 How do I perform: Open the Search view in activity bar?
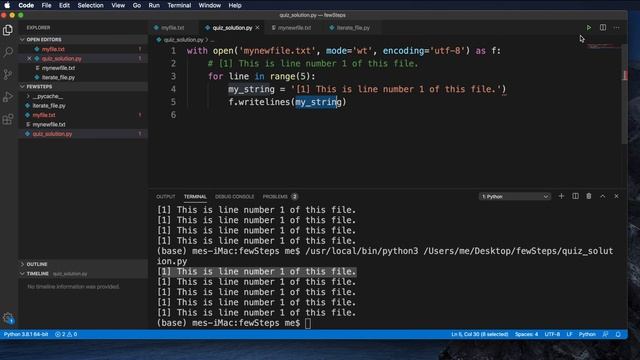click(8, 52)
